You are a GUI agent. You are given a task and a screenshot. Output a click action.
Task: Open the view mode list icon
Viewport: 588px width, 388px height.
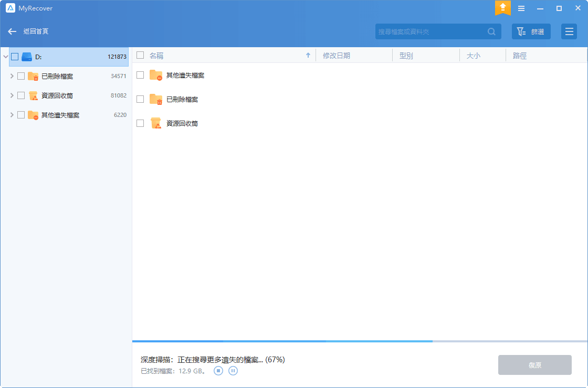[569, 31]
